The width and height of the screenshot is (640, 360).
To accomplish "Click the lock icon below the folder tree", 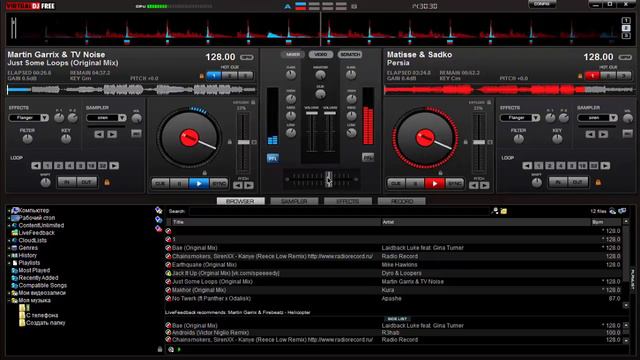I will (x=160, y=349).
